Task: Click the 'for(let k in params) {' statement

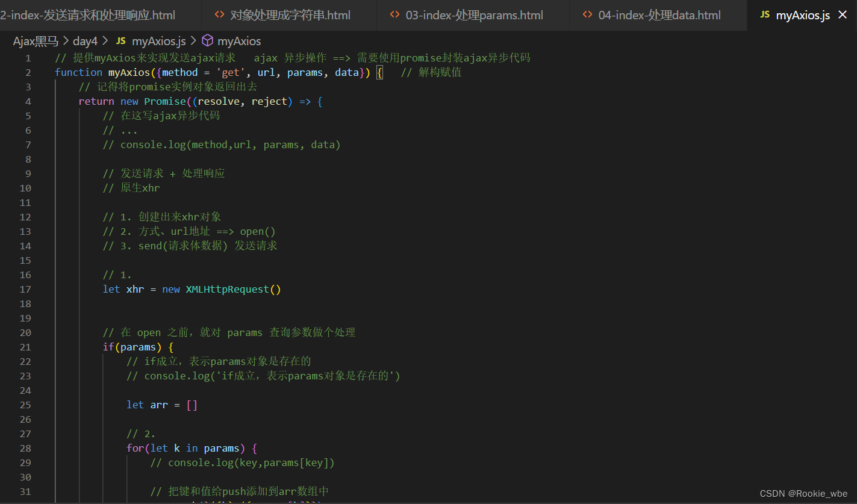Action: point(192,448)
